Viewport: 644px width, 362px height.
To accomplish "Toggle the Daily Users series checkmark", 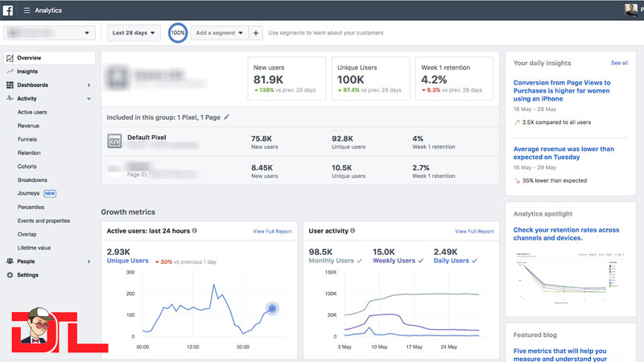I will click(475, 261).
